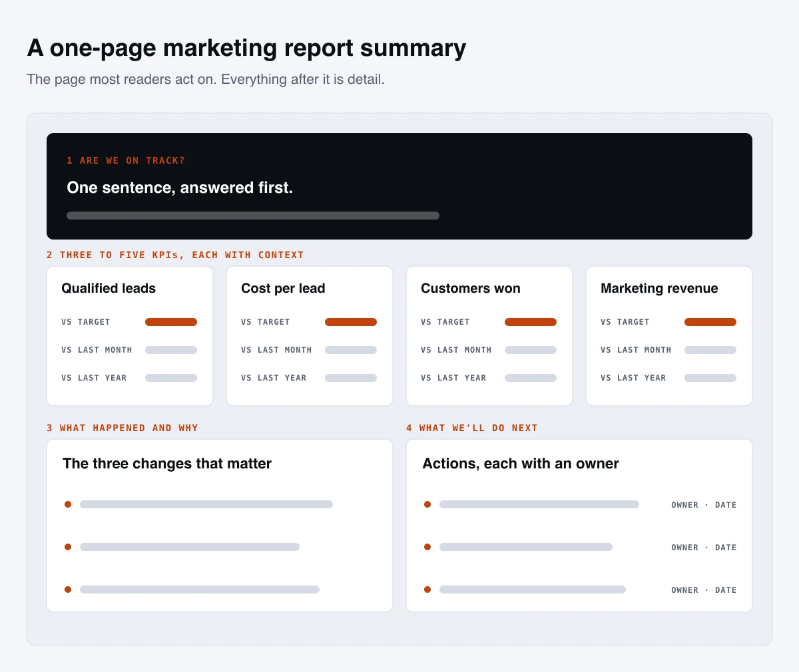This screenshot has height=672, width=799.
Task: Click the gray placeholder bar in the dark banner
Action: 253,216
